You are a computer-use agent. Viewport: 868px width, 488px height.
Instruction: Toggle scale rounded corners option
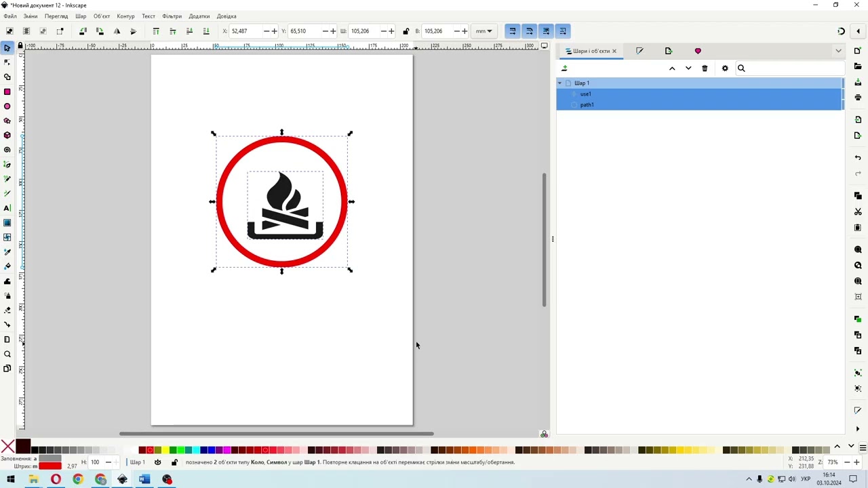pos(529,31)
